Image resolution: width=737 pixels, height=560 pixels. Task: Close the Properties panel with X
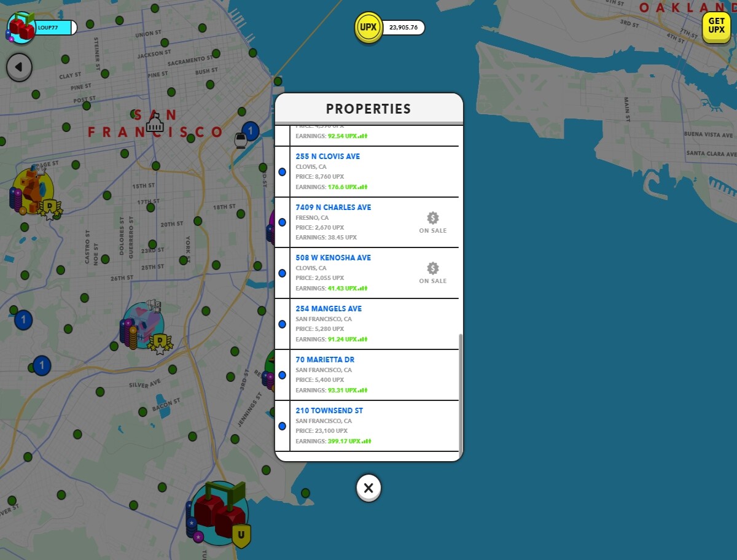pos(368,488)
